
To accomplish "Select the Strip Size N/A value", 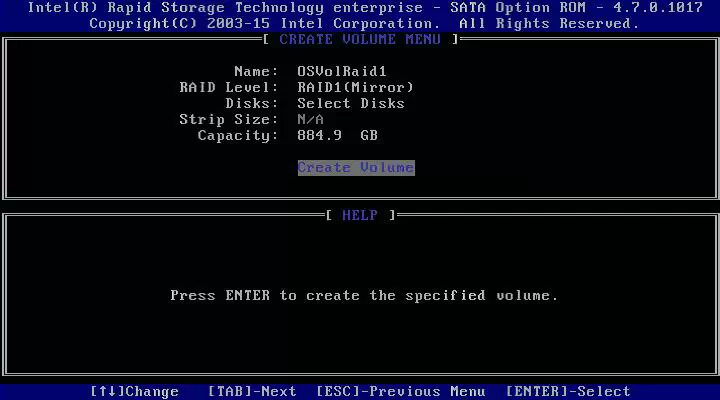I will pos(310,119).
